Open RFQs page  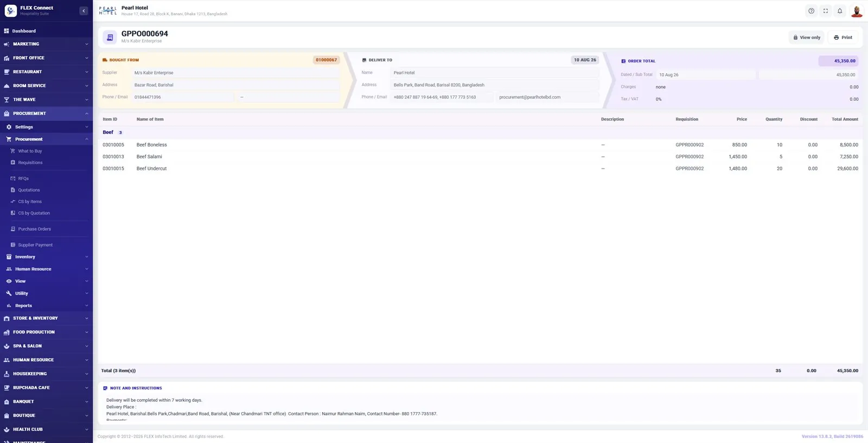23,178
